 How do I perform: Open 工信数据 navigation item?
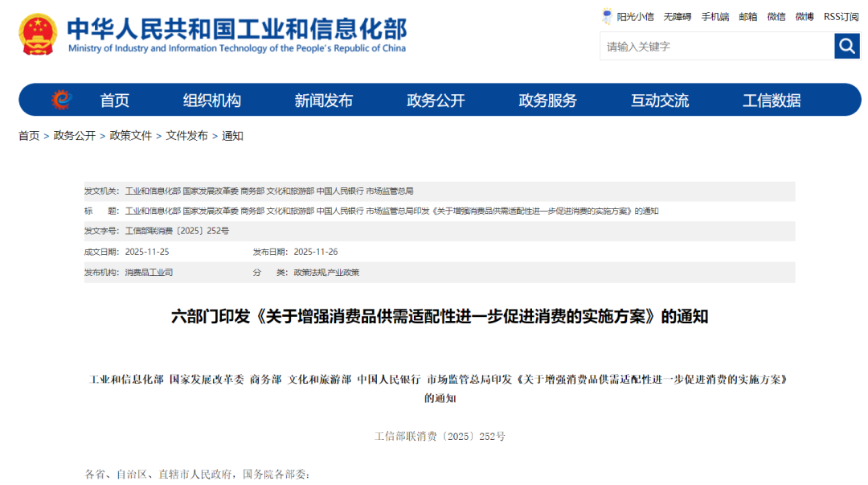(772, 101)
